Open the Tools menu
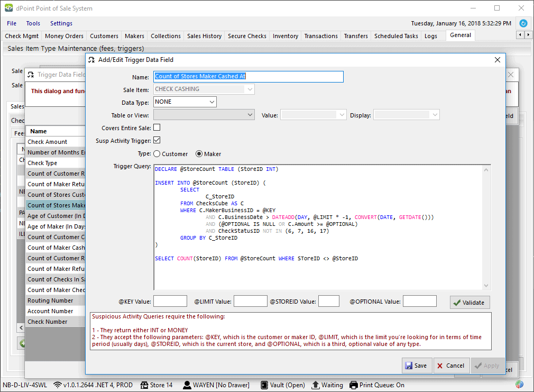This screenshot has height=392, width=534. coord(33,23)
